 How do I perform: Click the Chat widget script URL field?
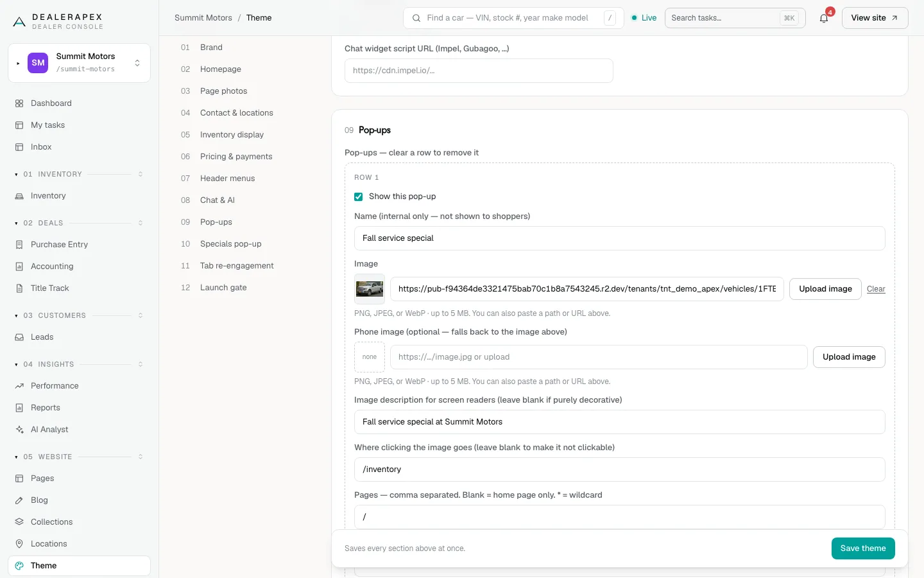point(479,71)
